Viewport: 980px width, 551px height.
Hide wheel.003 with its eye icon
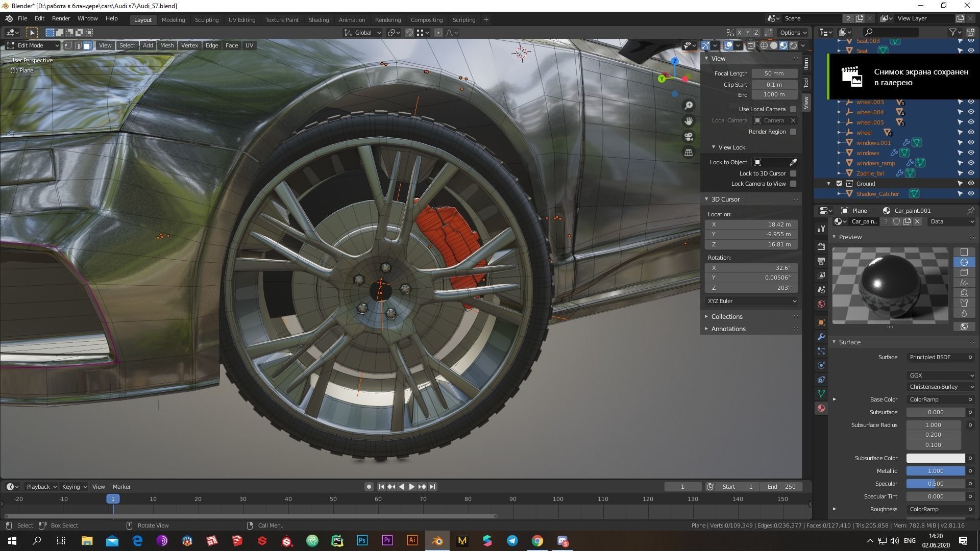pos(971,102)
